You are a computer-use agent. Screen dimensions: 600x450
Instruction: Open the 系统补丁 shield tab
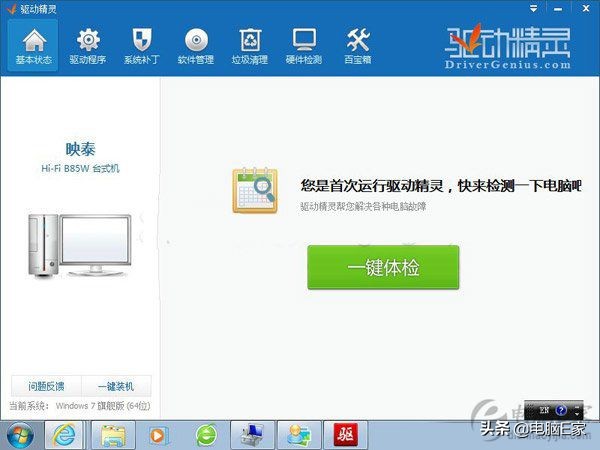click(x=142, y=46)
